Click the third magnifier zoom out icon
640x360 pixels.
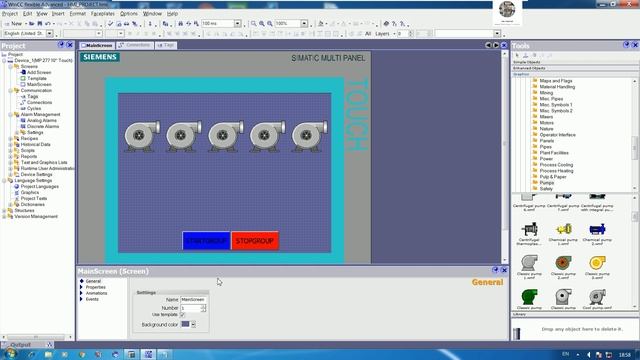point(270,24)
